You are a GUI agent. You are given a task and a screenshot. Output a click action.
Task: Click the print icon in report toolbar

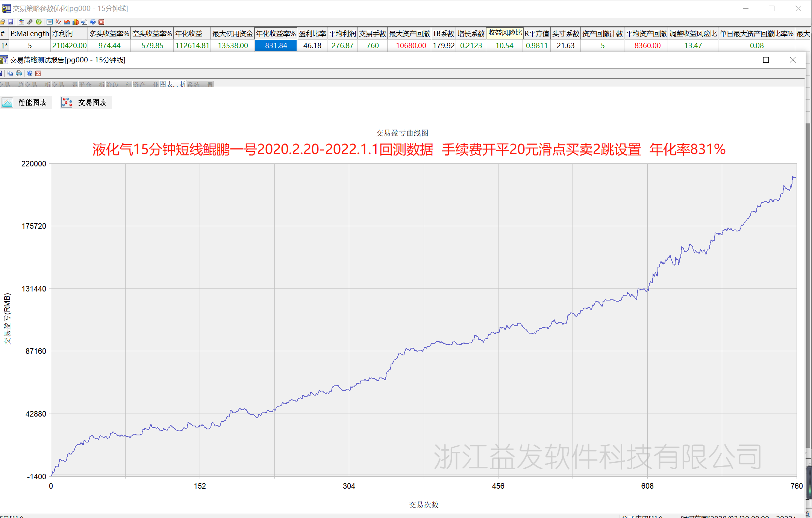19,73
